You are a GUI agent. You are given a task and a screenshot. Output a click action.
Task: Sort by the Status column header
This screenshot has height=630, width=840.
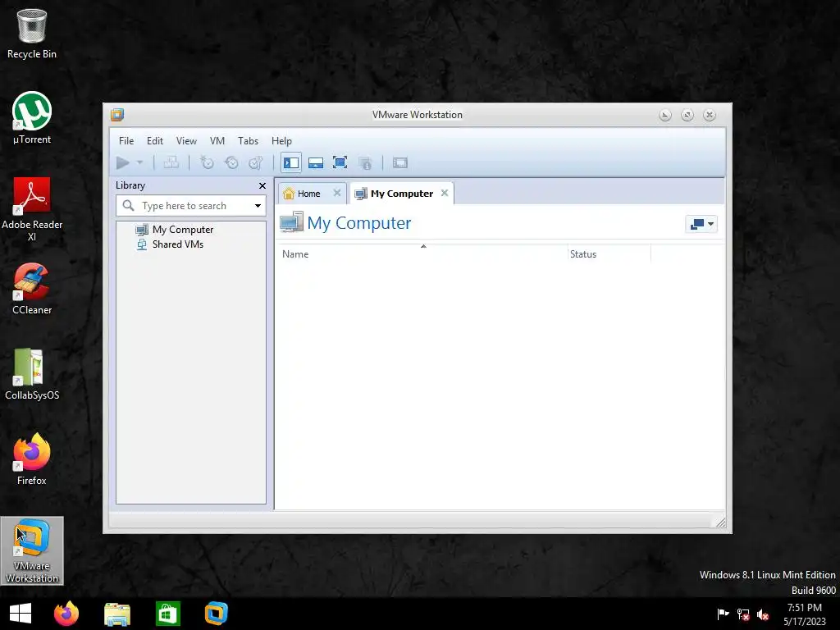[609, 254]
